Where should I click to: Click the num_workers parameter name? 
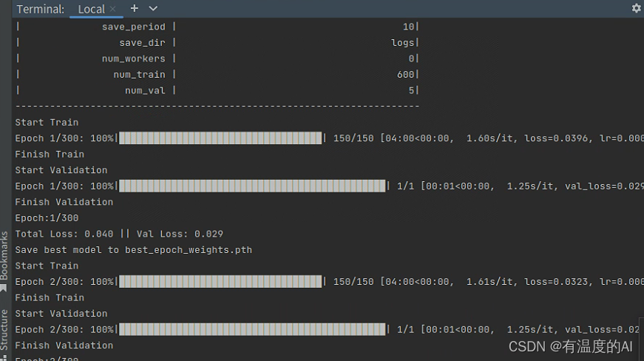134,58
